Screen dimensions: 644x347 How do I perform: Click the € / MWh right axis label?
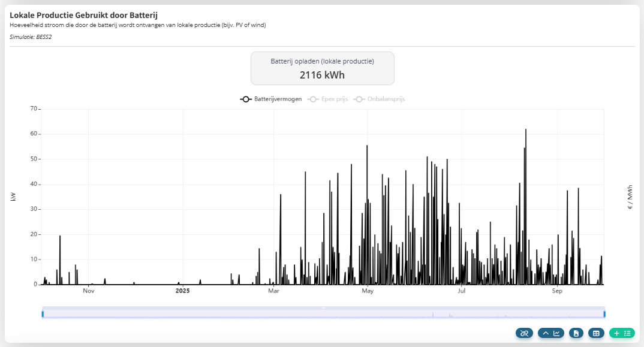[630, 197]
